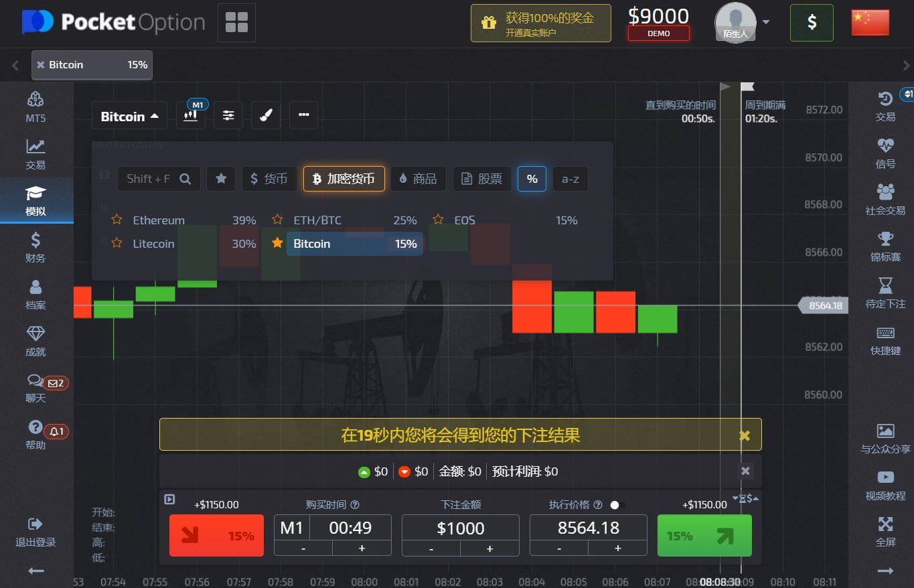
Task: Remove Bitcoin from favorites via star
Action: [277, 243]
